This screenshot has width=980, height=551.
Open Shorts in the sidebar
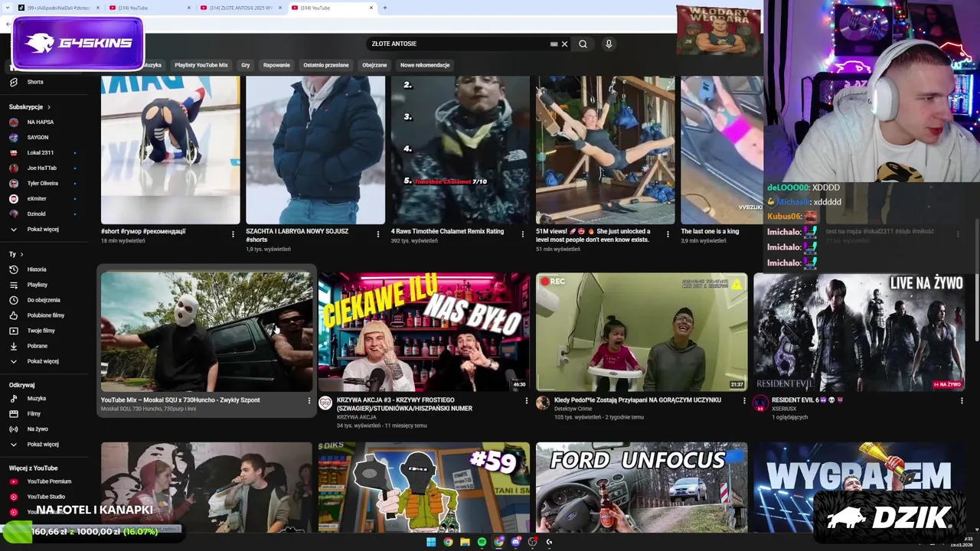click(x=34, y=82)
